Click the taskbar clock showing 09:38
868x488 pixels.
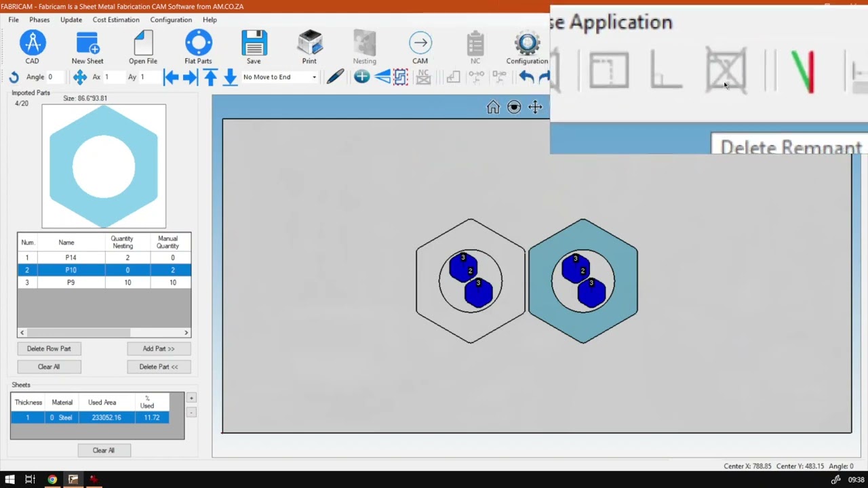point(856,480)
